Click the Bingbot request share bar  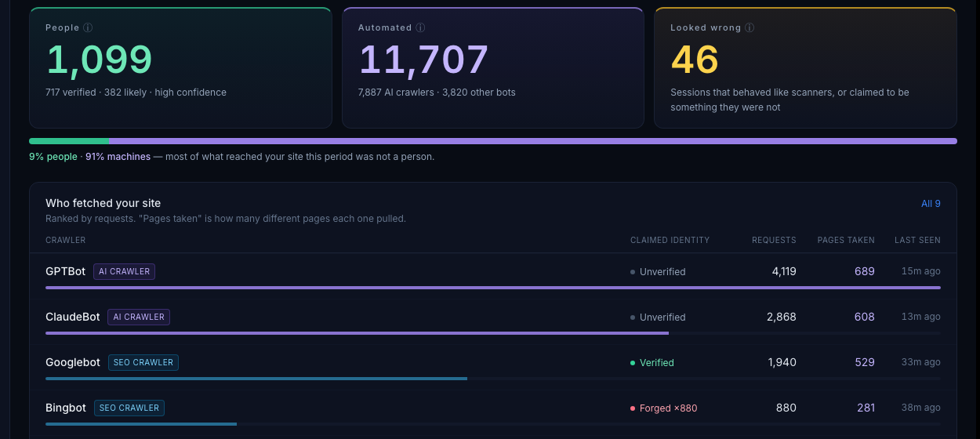point(493,424)
